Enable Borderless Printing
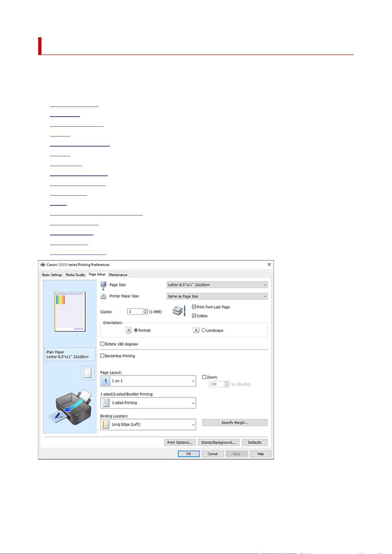392x554 pixels. [x=102, y=356]
